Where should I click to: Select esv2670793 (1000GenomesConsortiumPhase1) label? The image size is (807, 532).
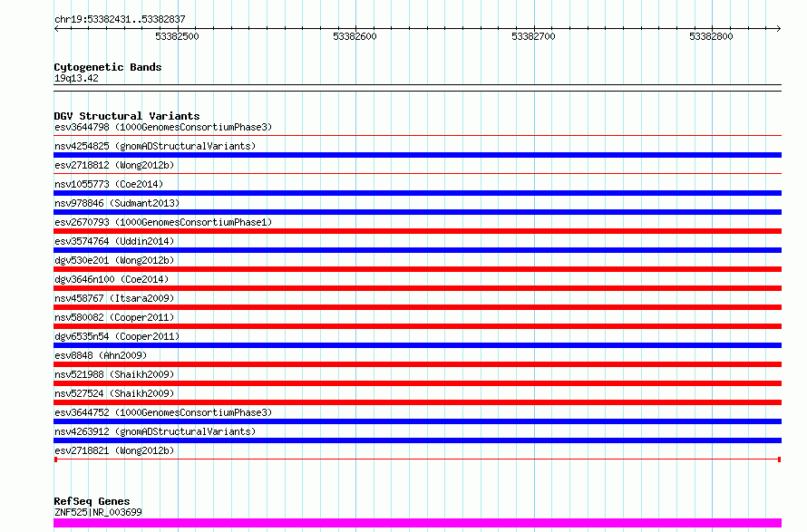point(163,222)
